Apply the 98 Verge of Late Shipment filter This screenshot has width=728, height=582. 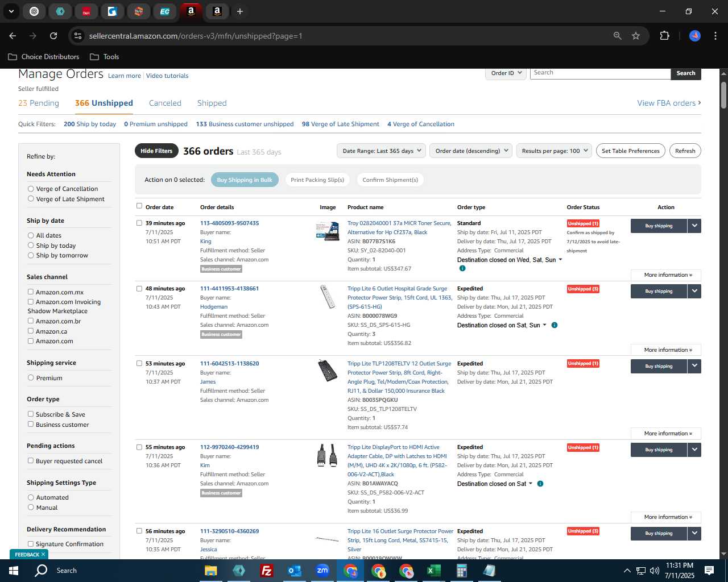click(341, 124)
